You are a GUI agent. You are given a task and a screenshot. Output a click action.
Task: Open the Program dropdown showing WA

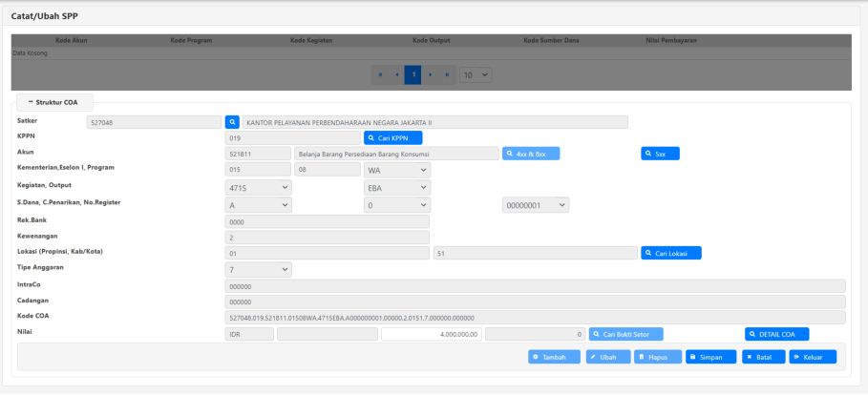[398, 170]
